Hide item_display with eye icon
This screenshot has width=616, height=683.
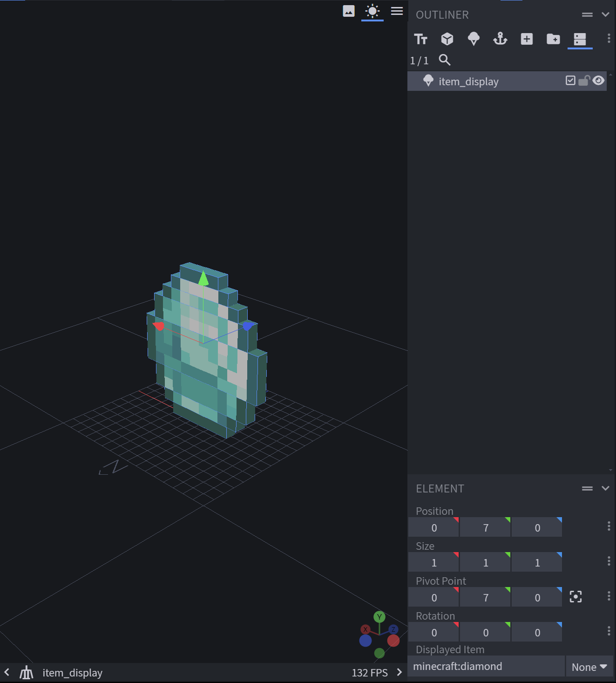(x=598, y=80)
